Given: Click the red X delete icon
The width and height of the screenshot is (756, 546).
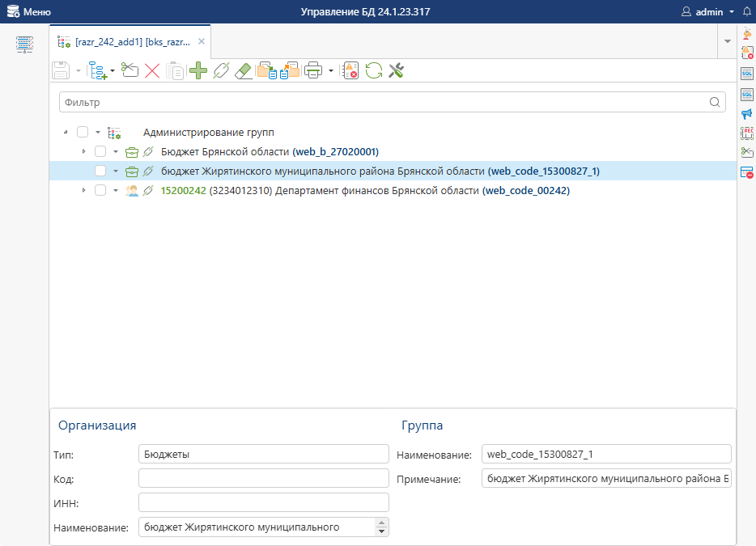Looking at the screenshot, I should point(152,71).
